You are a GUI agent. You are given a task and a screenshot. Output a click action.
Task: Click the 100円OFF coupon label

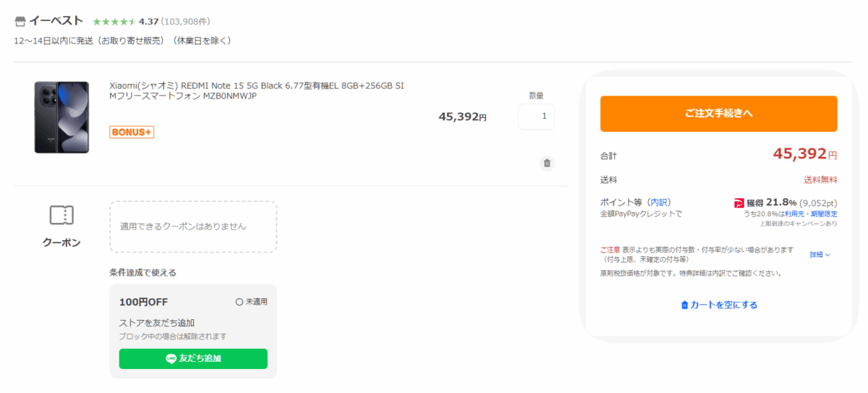point(144,302)
